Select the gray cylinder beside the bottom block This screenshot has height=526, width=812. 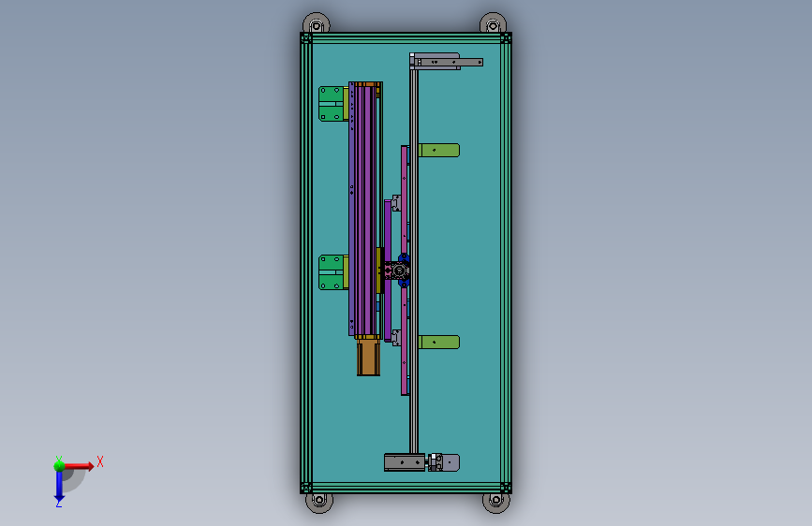pyautogui.click(x=443, y=462)
